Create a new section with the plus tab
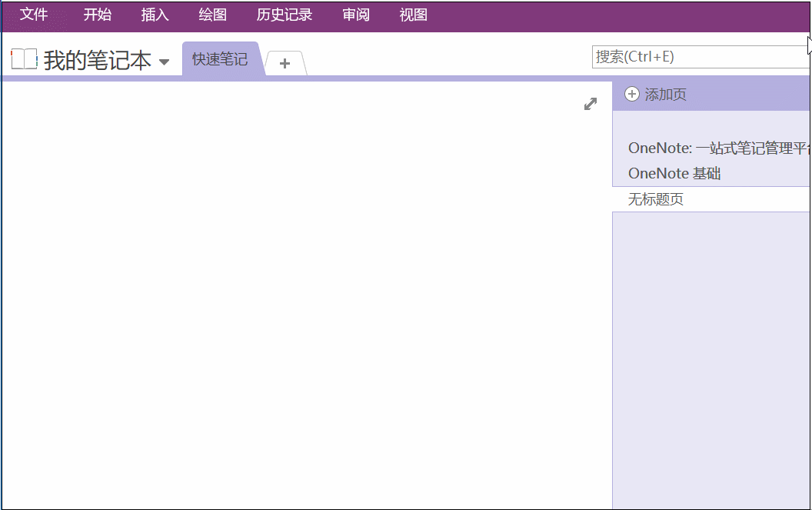This screenshot has width=812, height=510. 285,63
